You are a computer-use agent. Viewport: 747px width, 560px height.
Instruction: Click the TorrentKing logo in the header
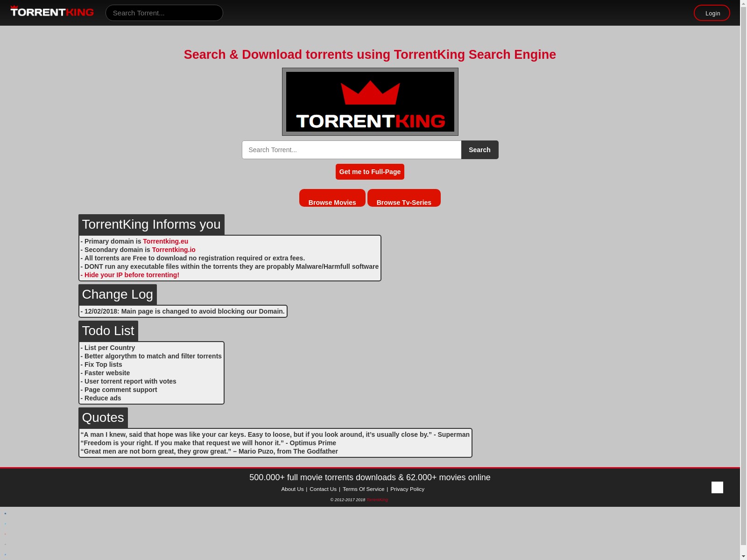tap(52, 12)
